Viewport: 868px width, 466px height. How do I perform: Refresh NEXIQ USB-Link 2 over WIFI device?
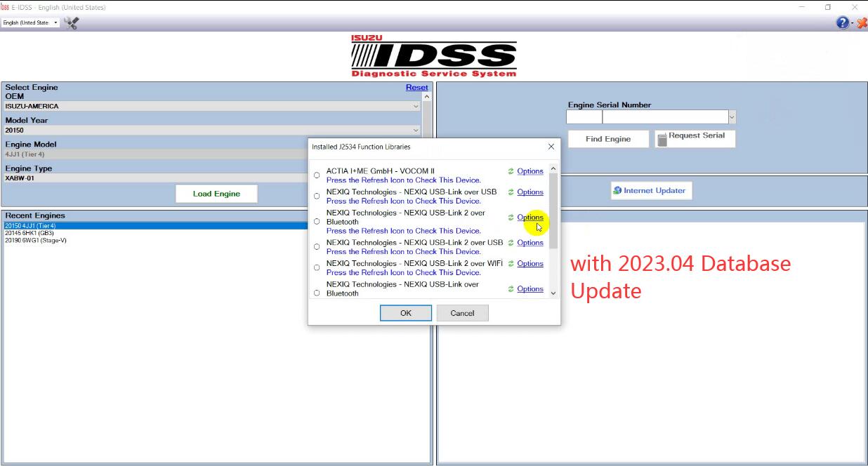tap(511, 264)
